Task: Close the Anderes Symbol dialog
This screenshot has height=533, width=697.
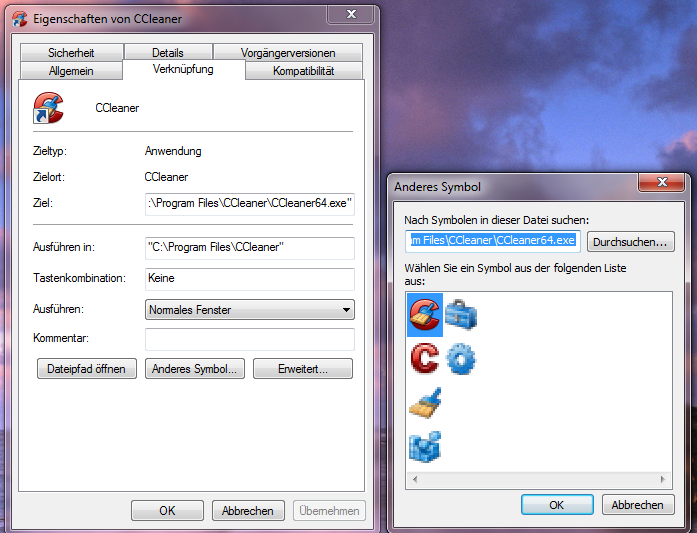Action: 661,181
